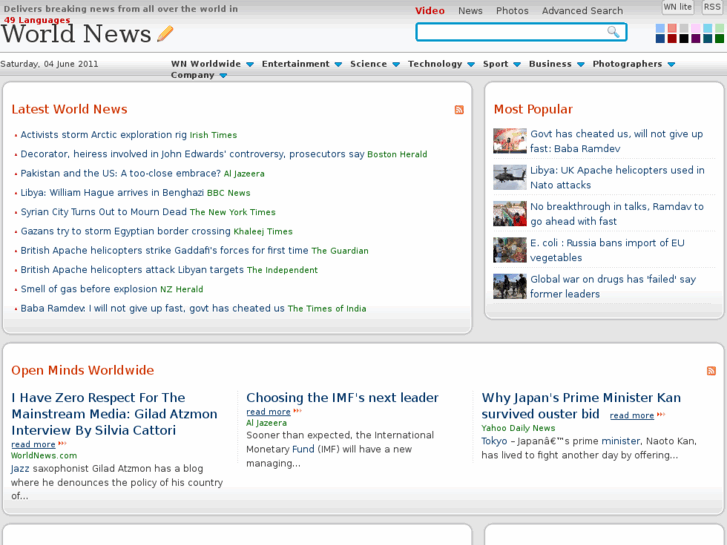Viewport: 727px width, 545px height.
Task: Click The Times of India source link
Action: click(x=327, y=309)
